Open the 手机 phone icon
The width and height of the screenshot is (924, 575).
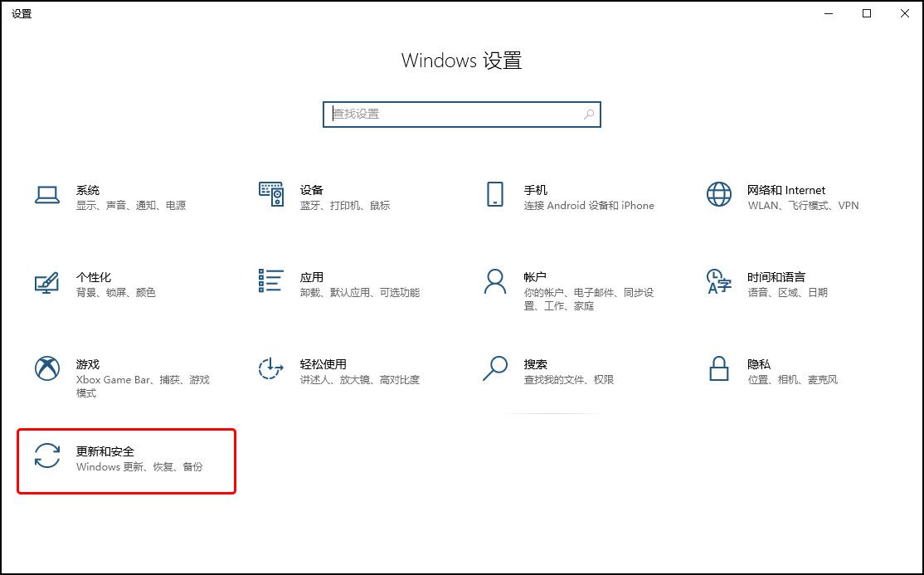(x=495, y=194)
